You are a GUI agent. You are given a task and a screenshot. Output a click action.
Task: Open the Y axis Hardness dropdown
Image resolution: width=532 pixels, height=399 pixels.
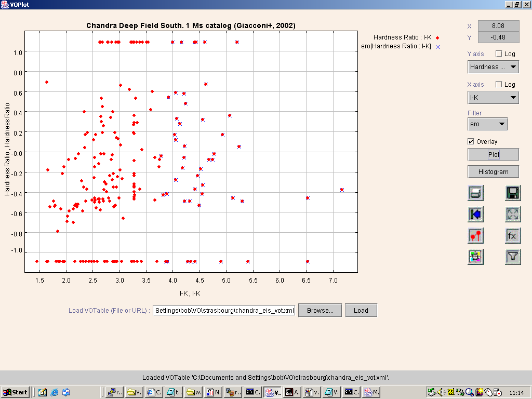point(493,67)
